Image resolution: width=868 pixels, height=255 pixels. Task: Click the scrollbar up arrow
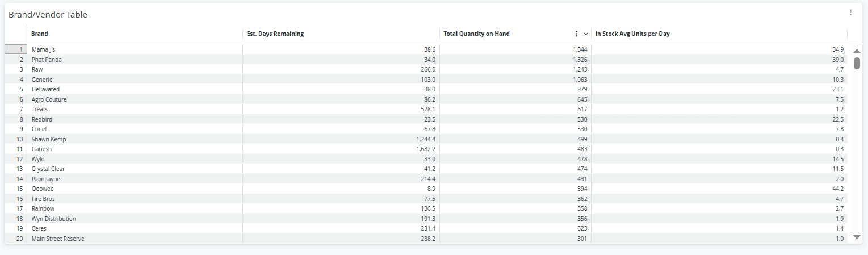point(857,51)
